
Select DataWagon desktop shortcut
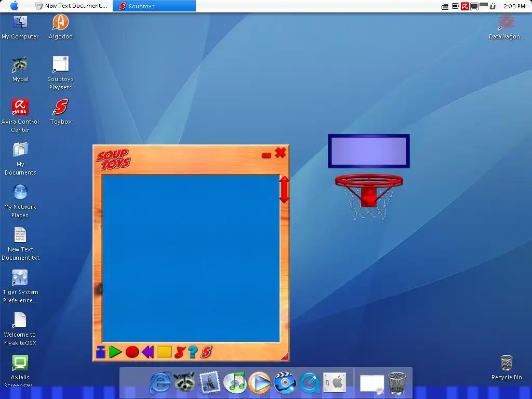(506, 28)
